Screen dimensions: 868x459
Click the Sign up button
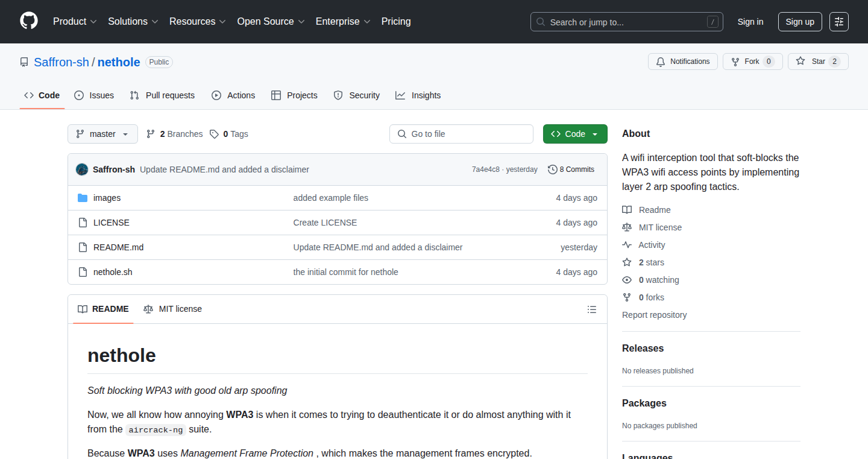click(800, 22)
